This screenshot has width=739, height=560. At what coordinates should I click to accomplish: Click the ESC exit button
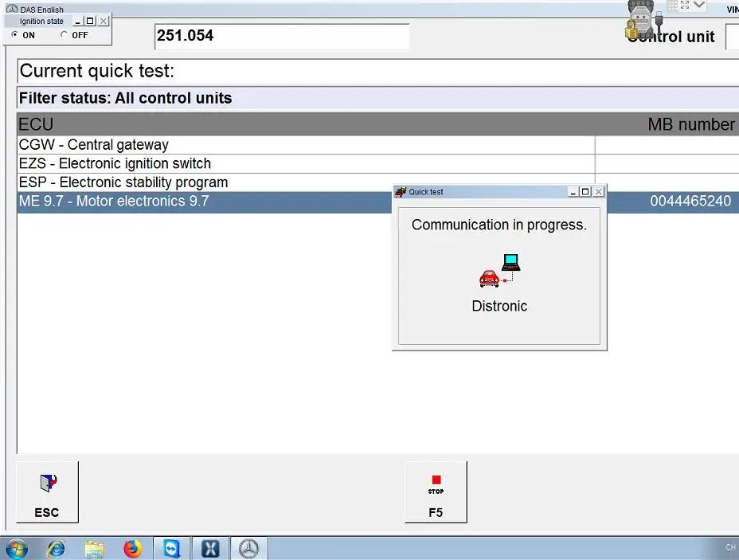pyautogui.click(x=48, y=492)
